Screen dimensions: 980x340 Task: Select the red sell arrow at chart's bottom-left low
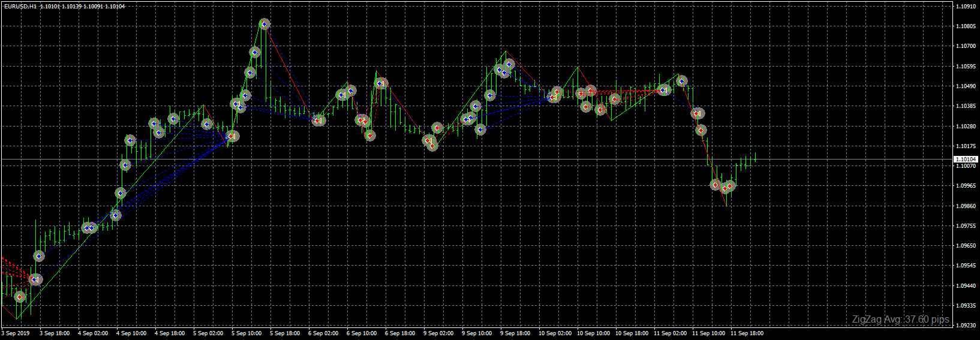tap(20, 297)
